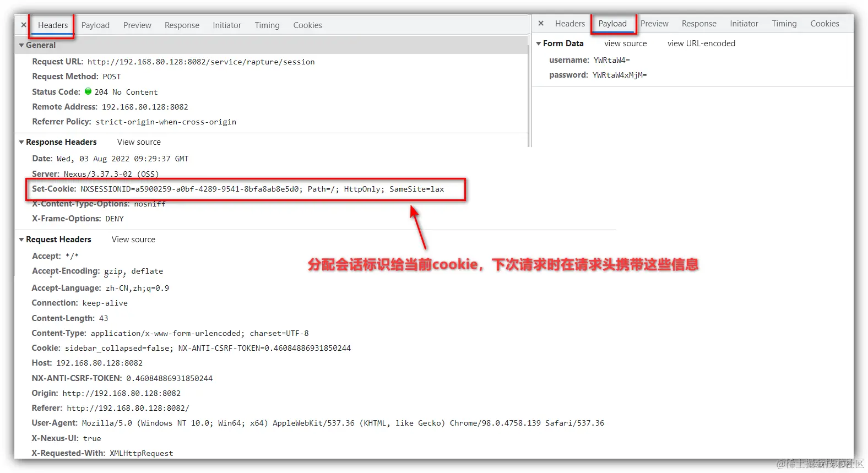This screenshot has width=868, height=473.
Task: Open Initiator tab in left panel
Action: 227,25
